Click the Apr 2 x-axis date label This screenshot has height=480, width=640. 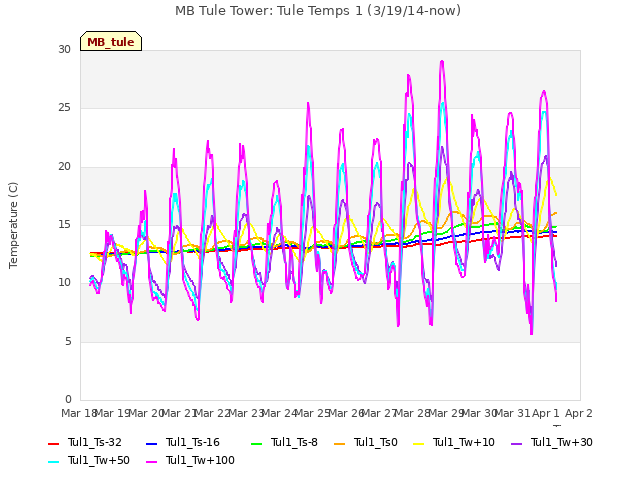click(579, 413)
